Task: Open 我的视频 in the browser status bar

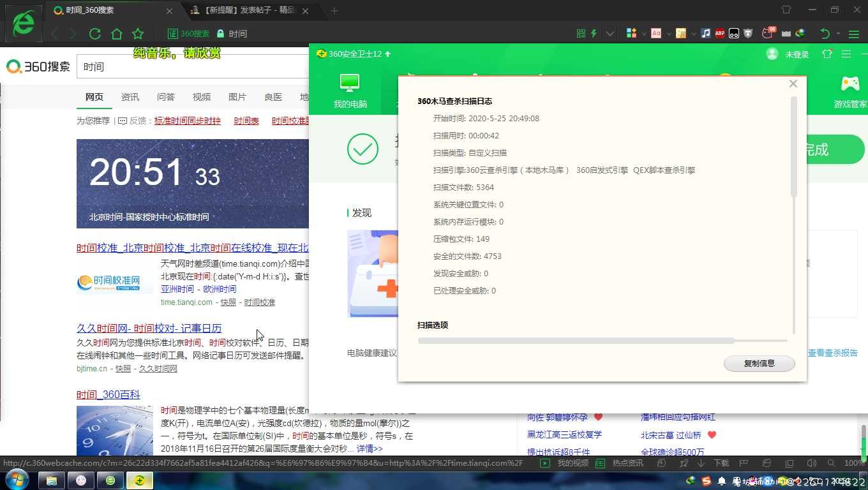Action: [564, 463]
